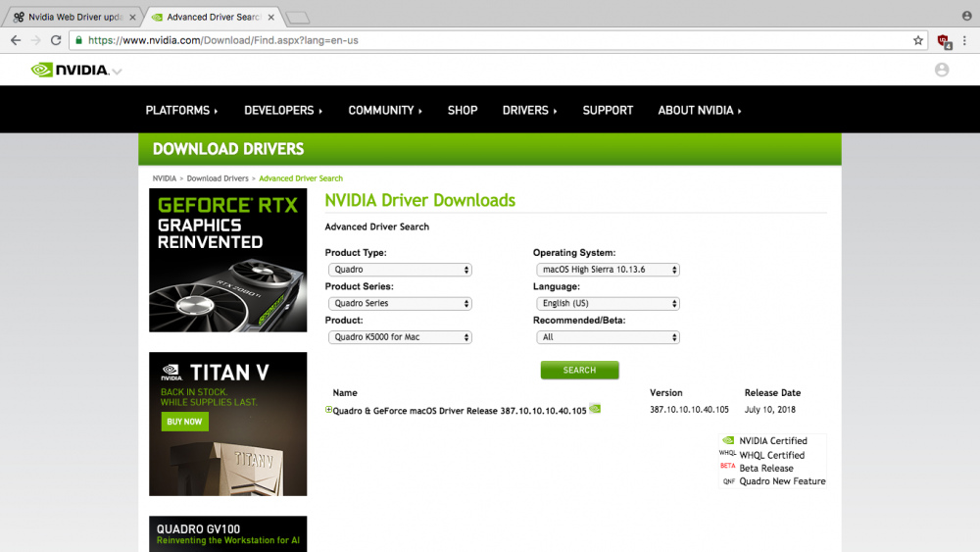Click the version number 387.10.10.10.40.105 cell
980x552 pixels.
click(689, 410)
